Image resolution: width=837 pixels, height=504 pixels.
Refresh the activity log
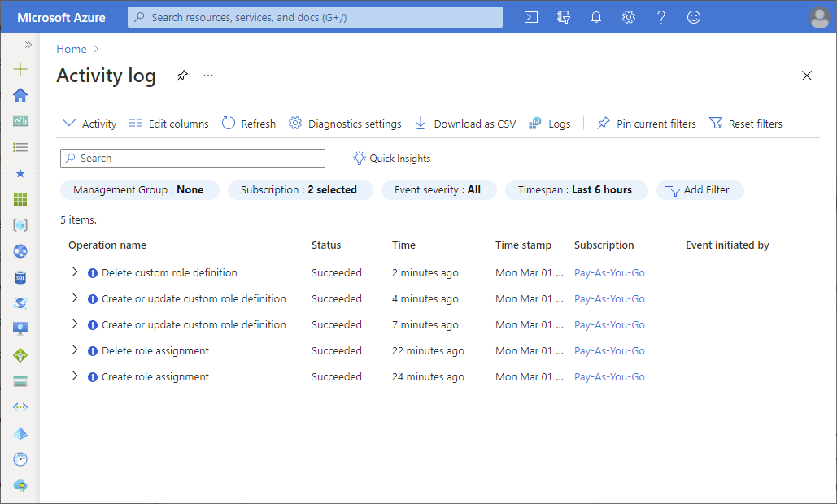[x=249, y=124]
